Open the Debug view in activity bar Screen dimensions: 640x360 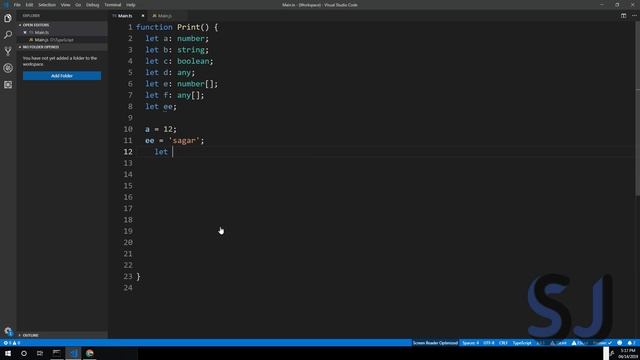pos(8,68)
